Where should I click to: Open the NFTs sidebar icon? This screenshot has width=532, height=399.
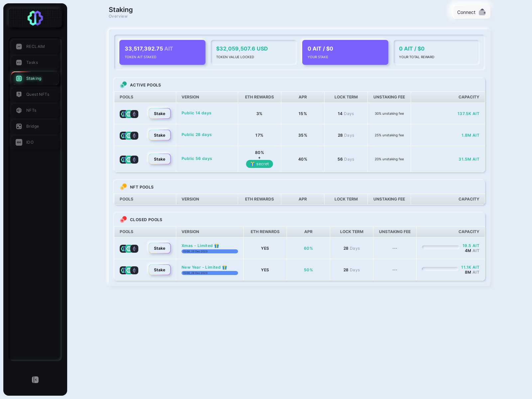pos(19,110)
